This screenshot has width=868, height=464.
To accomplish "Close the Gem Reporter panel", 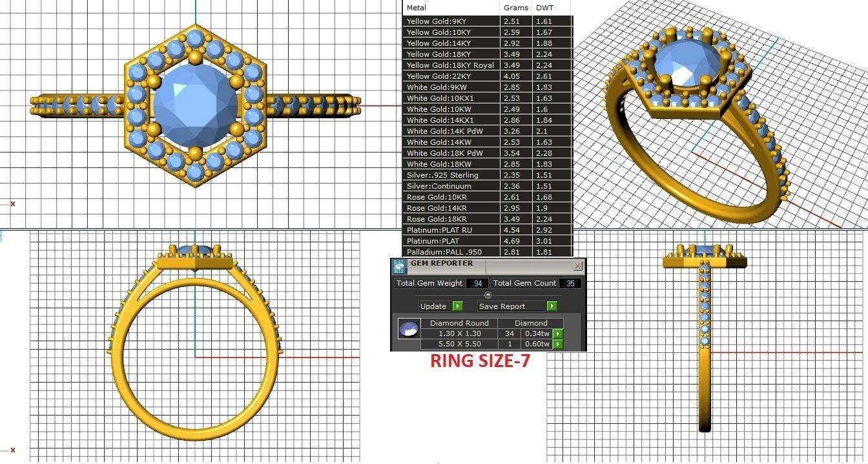I will pos(577,266).
